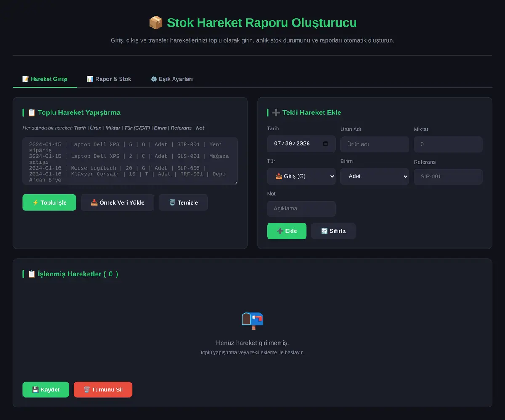Click the Not field with Açıklama placeholder
The height and width of the screenshot is (420, 505).
[301, 209]
